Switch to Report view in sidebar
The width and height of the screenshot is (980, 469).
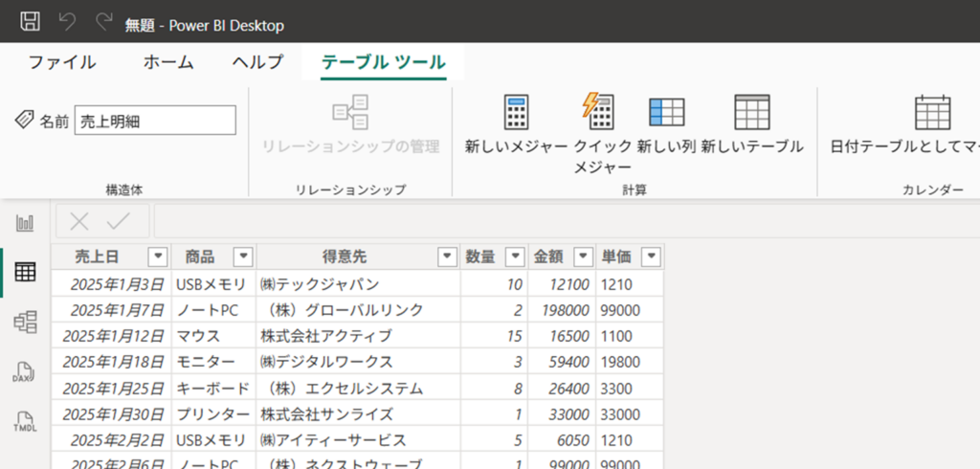(x=25, y=223)
